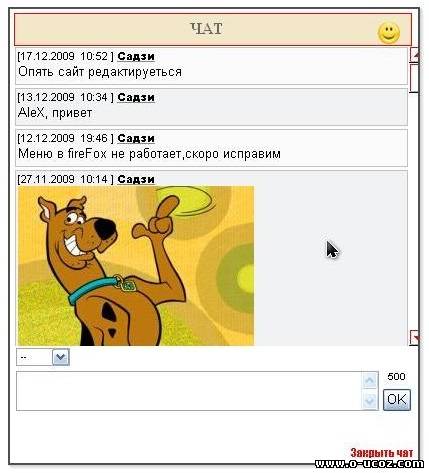
Task: Click the message text input field
Action: click(x=189, y=391)
